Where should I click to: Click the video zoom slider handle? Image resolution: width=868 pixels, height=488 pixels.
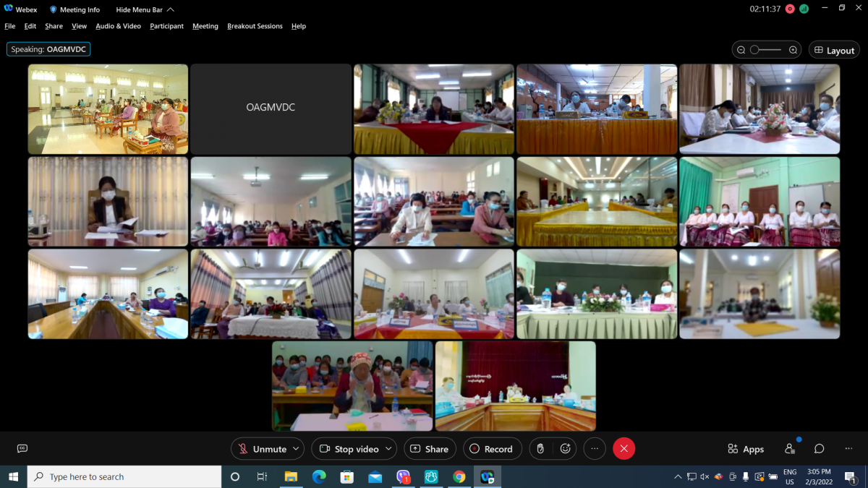(754, 50)
